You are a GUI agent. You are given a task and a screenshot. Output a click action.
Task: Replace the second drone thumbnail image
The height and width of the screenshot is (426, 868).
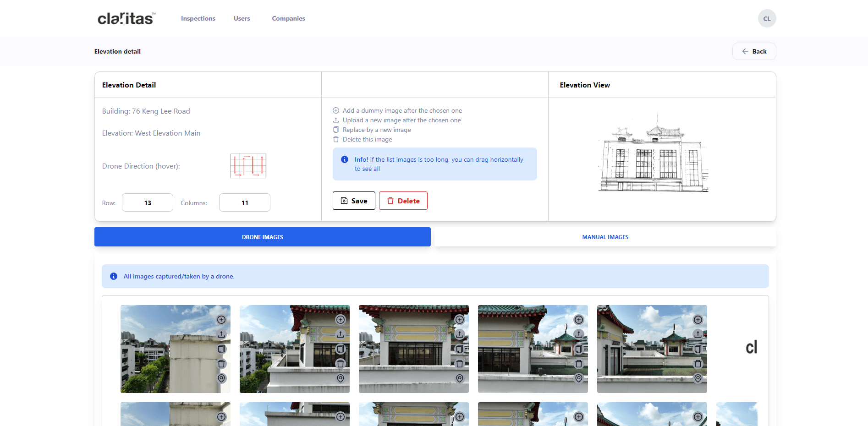pos(341,349)
